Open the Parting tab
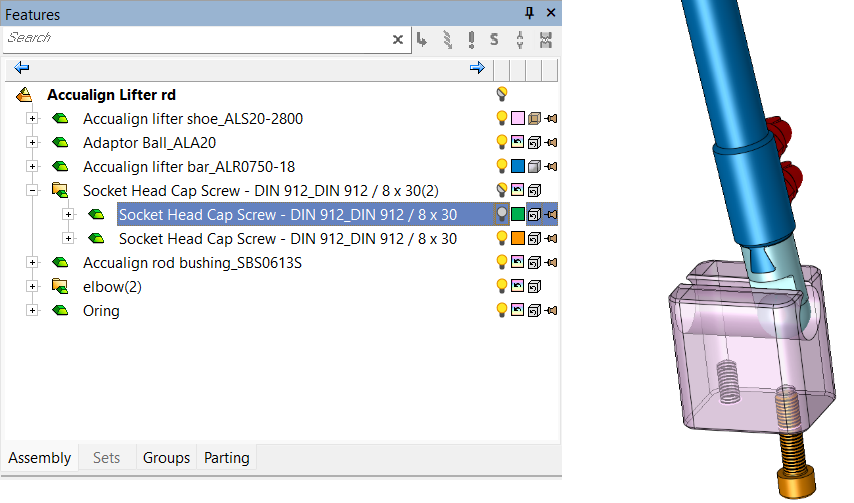 tap(227, 458)
